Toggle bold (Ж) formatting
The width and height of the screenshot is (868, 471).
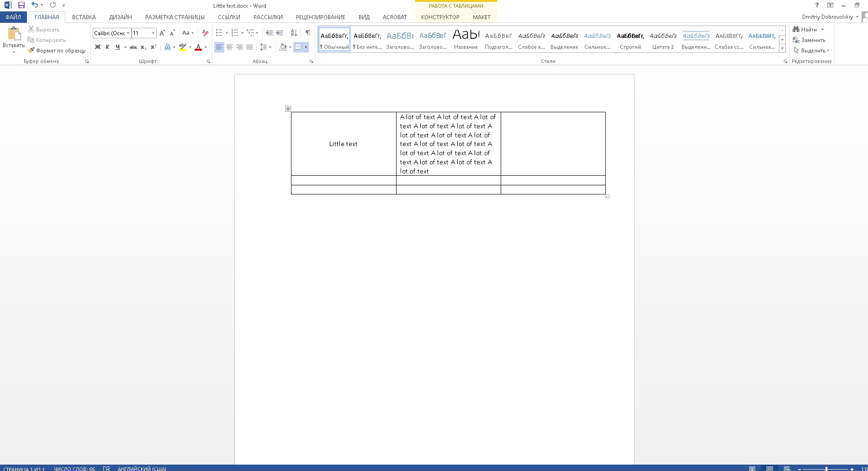pyautogui.click(x=97, y=47)
